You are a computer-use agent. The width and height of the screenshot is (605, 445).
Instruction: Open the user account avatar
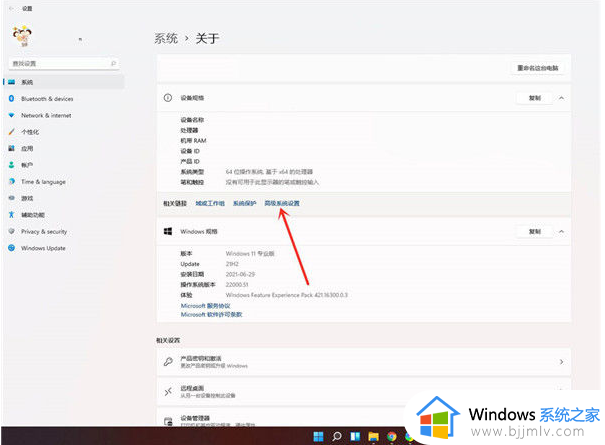click(22, 36)
